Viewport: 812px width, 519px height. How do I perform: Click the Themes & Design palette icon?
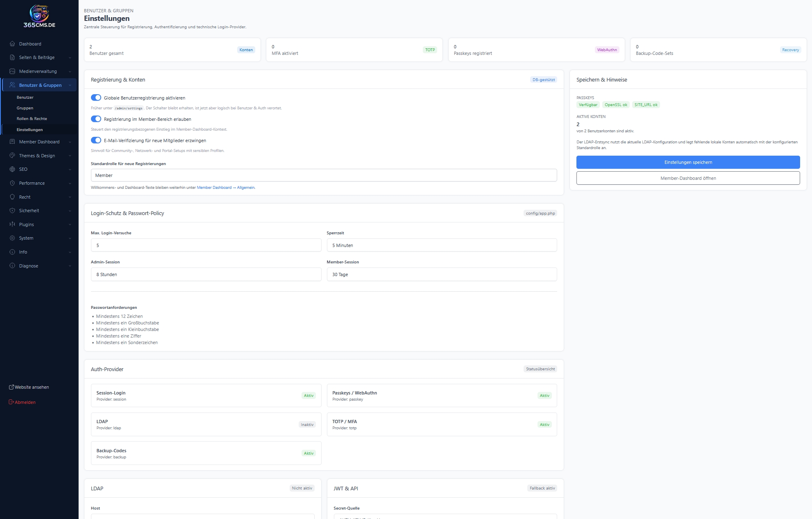pyautogui.click(x=12, y=156)
